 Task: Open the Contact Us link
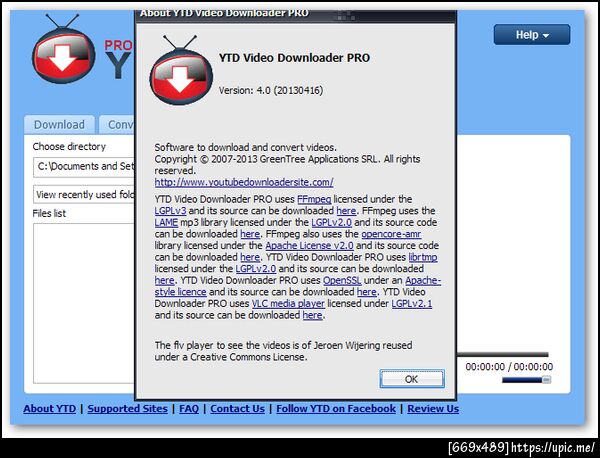click(237, 409)
